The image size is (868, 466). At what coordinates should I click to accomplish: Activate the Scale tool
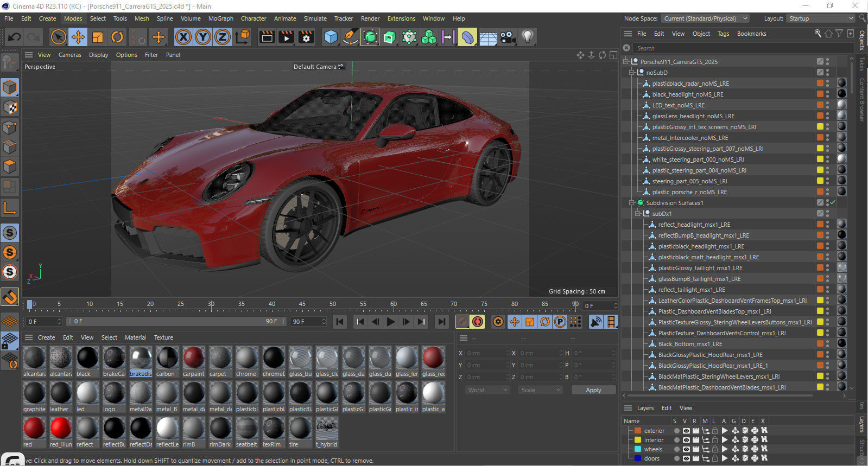[x=98, y=37]
